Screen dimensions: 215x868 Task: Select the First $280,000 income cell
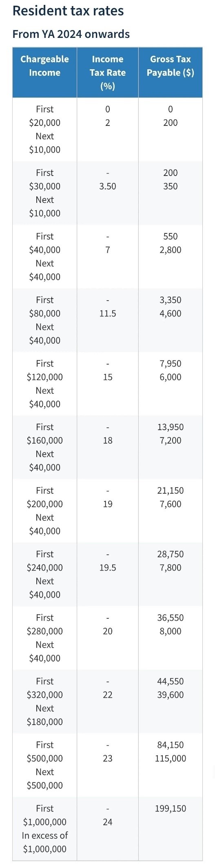pyautogui.click(x=44, y=624)
